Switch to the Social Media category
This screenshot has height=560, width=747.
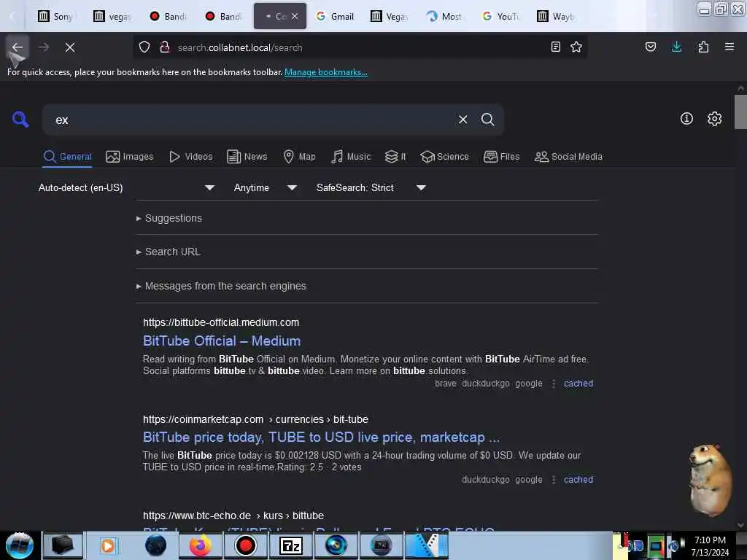pyautogui.click(x=568, y=157)
